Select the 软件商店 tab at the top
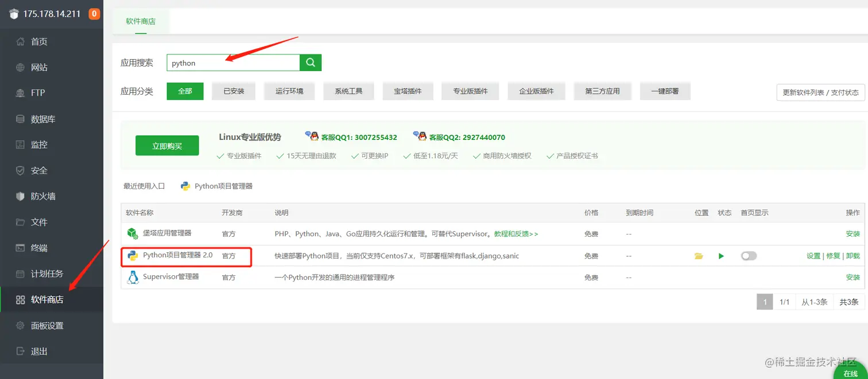The width and height of the screenshot is (868, 379). click(141, 21)
